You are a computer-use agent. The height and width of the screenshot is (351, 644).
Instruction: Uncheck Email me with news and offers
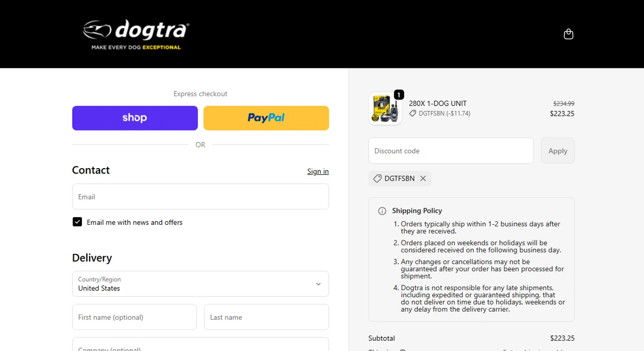pos(77,222)
